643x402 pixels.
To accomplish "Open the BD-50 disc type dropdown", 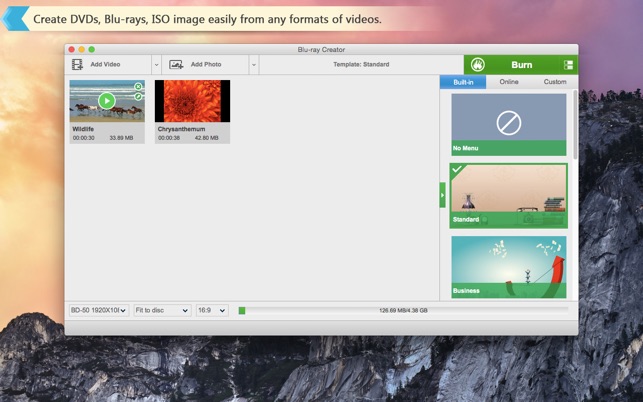I will tap(99, 311).
